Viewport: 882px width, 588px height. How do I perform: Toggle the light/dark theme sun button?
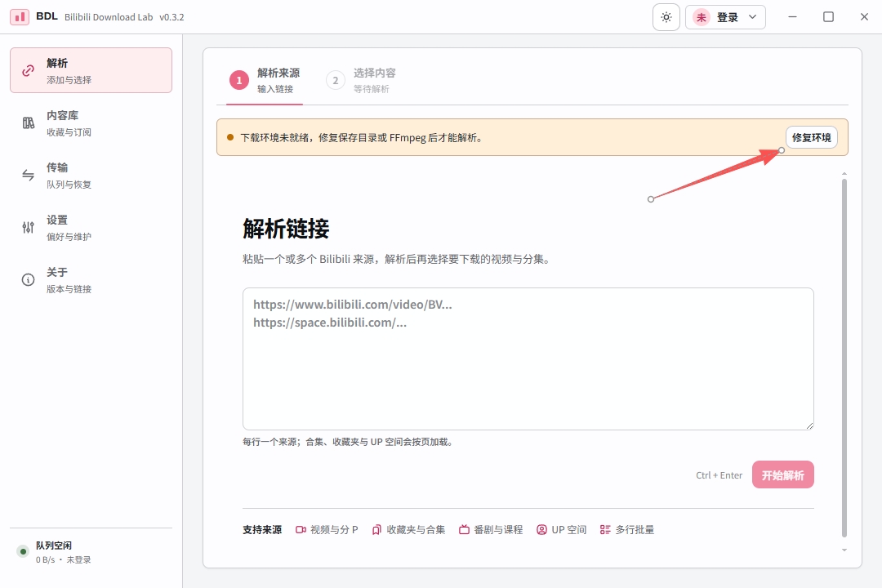pyautogui.click(x=666, y=17)
